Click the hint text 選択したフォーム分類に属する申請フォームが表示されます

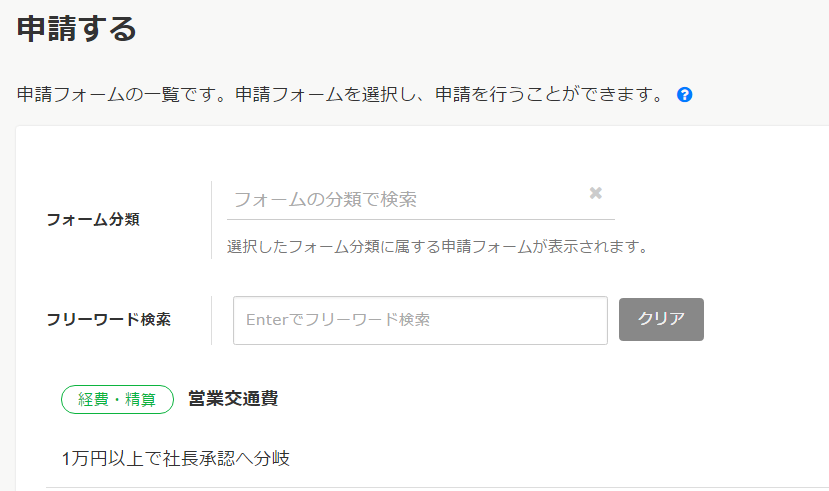pyautogui.click(x=437, y=246)
